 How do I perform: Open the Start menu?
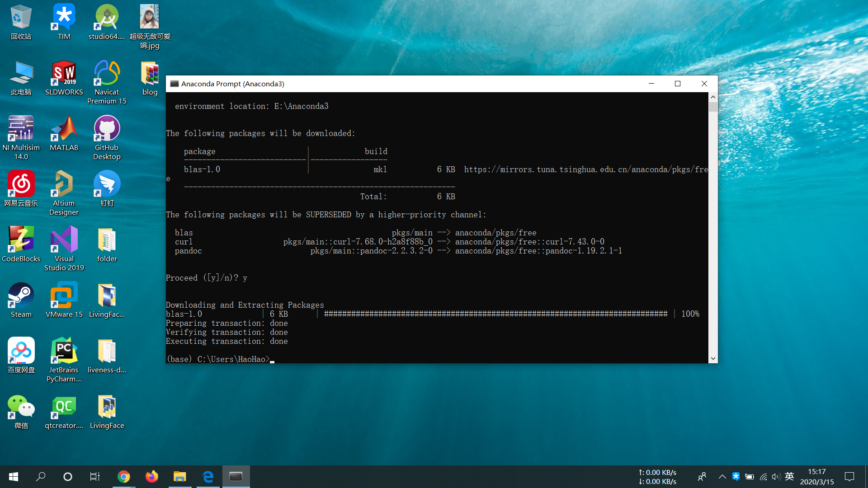click(x=13, y=476)
